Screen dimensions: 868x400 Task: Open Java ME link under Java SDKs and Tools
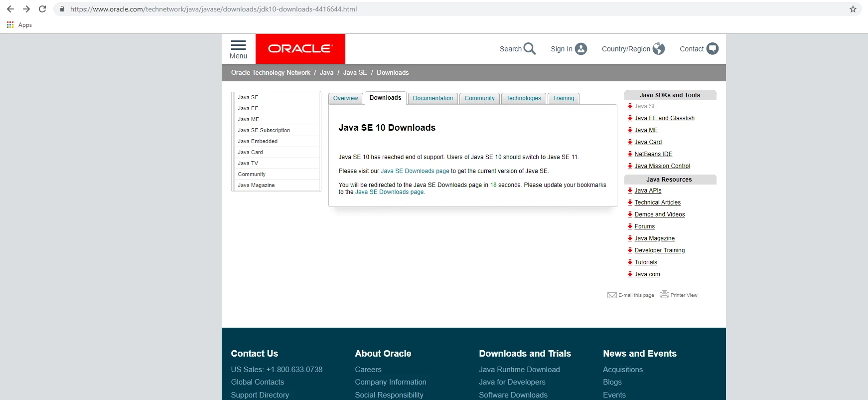[646, 130]
